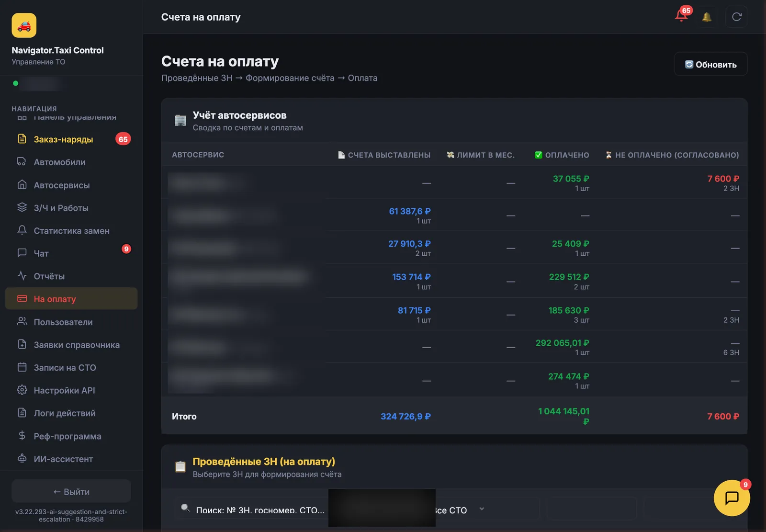Click the Проведённые ЗН (на оплату) heading
The width and height of the screenshot is (766, 532).
[264, 462]
